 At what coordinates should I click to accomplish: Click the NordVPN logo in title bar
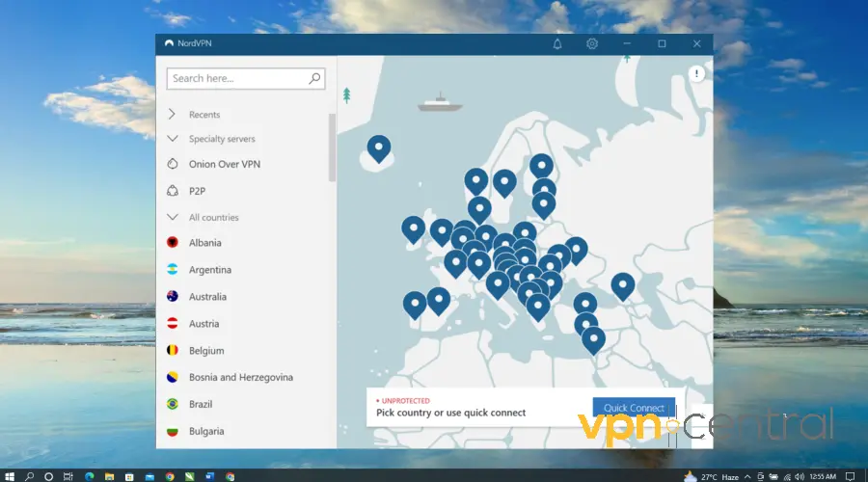coord(169,43)
